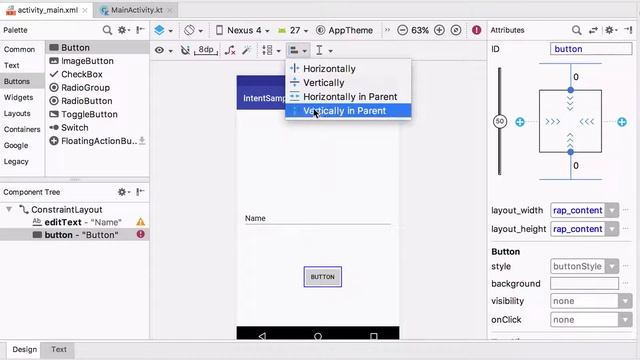Hide the Component Tree panel
The image size is (640, 360).
pos(140,191)
